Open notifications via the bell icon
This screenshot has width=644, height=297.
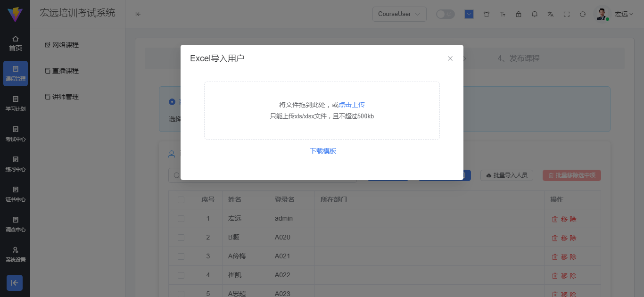535,14
